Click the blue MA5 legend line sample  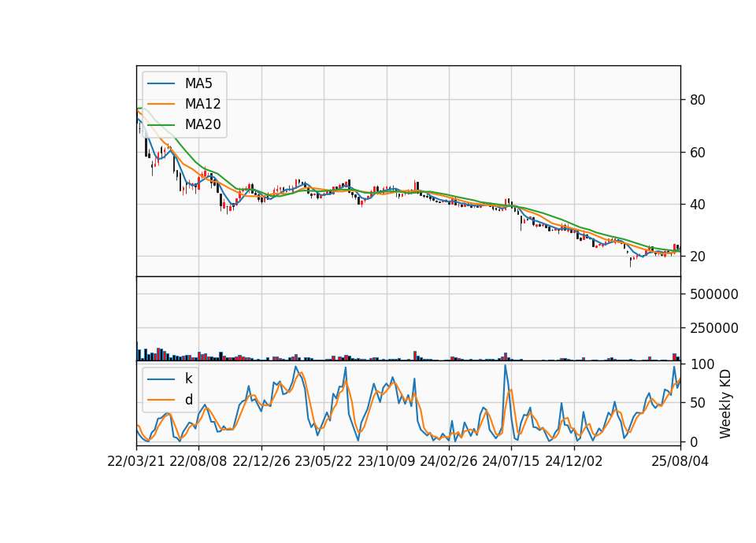click(161, 83)
